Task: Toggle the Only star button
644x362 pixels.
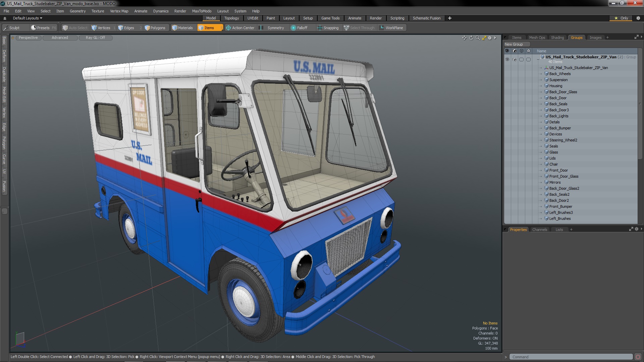Action: (x=621, y=18)
